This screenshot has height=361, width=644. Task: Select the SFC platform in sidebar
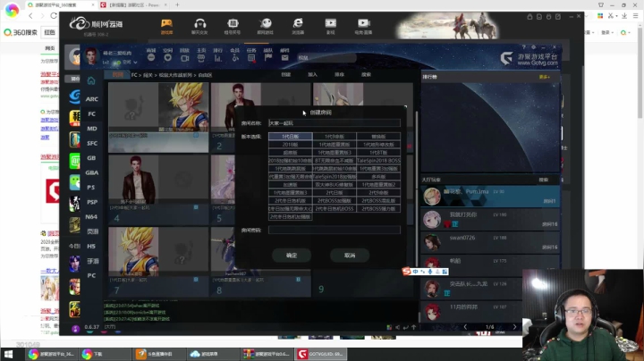coord(92,143)
